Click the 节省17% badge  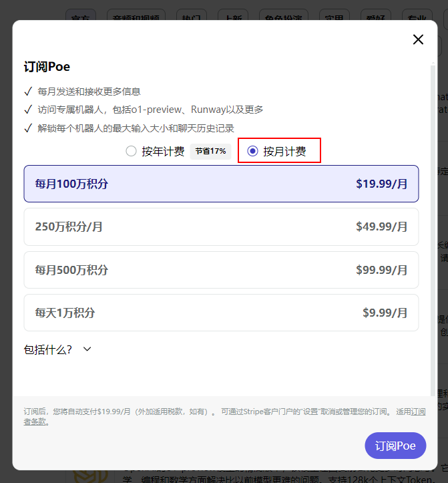click(210, 151)
